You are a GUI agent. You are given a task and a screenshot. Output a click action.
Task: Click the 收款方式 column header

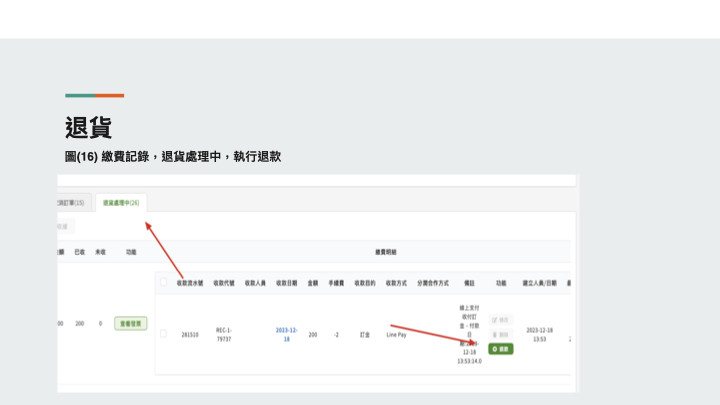pyautogui.click(x=396, y=283)
